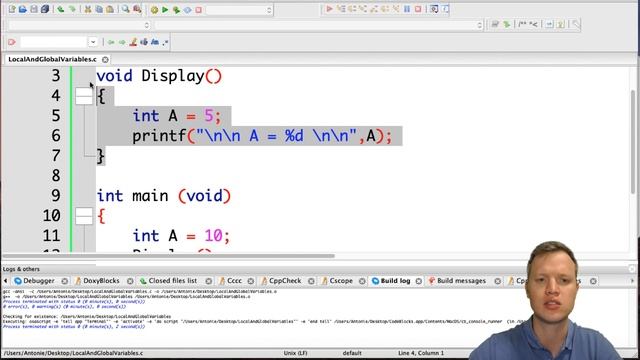
Task: Toggle match case in search
Action: [155, 42]
